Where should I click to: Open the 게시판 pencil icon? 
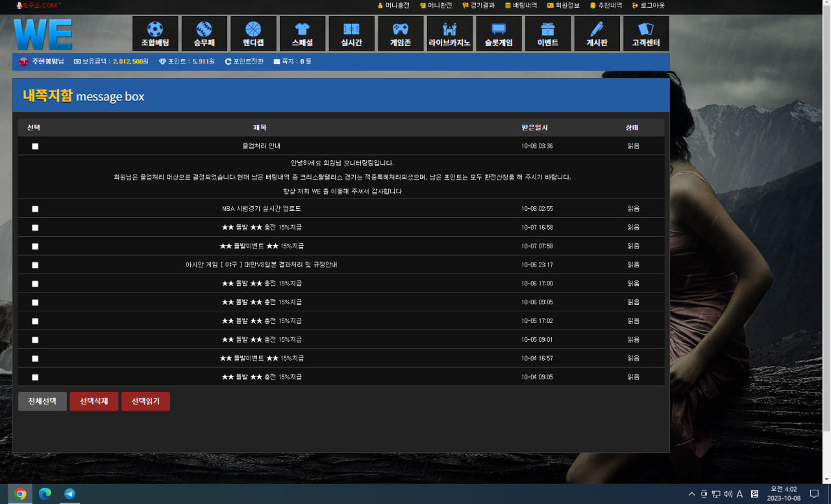597,29
